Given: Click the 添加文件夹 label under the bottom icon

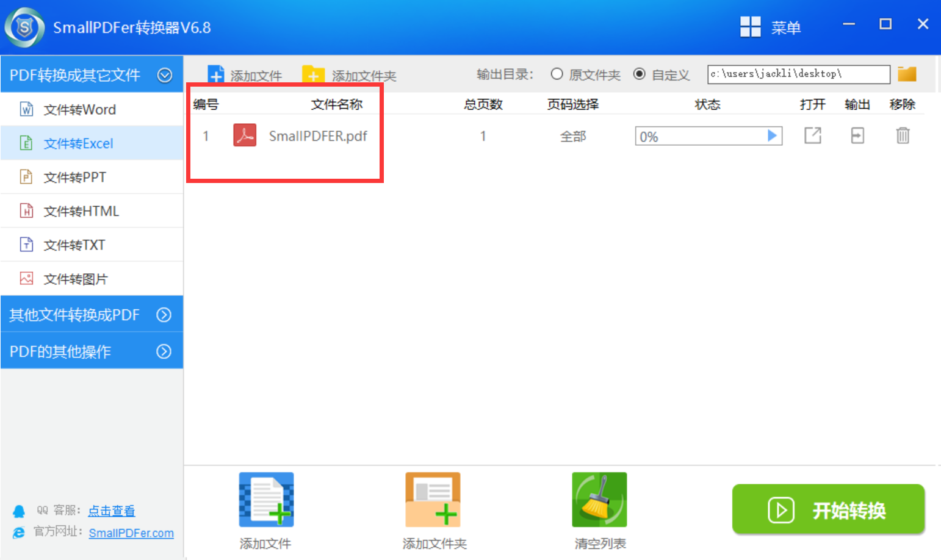Looking at the screenshot, I should (434, 544).
